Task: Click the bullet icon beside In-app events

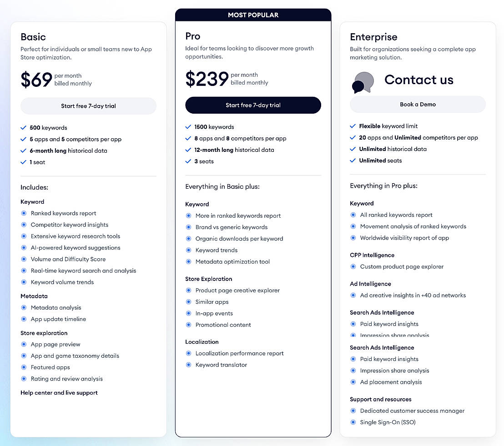Action: coord(188,313)
